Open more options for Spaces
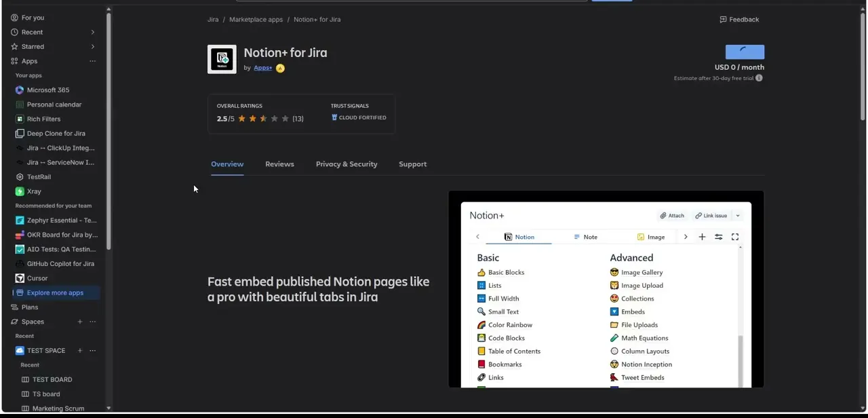This screenshot has height=418, width=868. coord(93,322)
